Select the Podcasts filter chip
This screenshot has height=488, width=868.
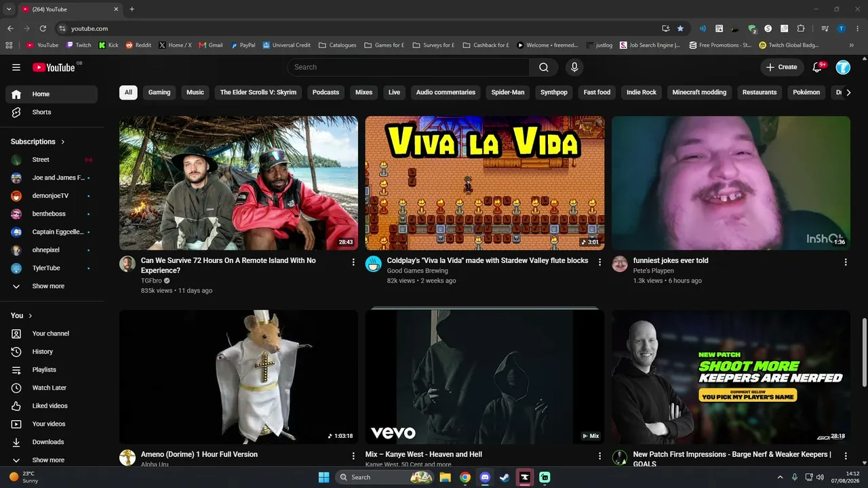325,92
